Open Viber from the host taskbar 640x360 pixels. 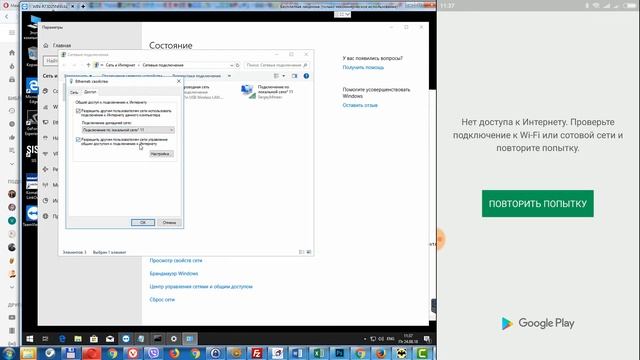tap(153, 353)
